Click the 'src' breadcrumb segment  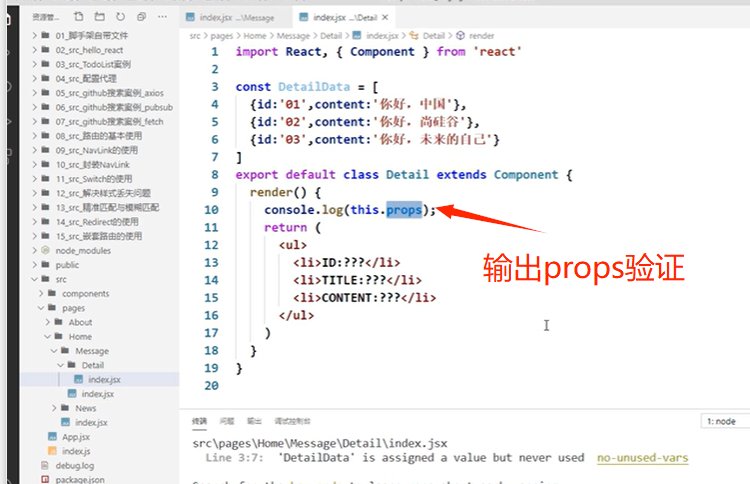pyautogui.click(x=195, y=36)
